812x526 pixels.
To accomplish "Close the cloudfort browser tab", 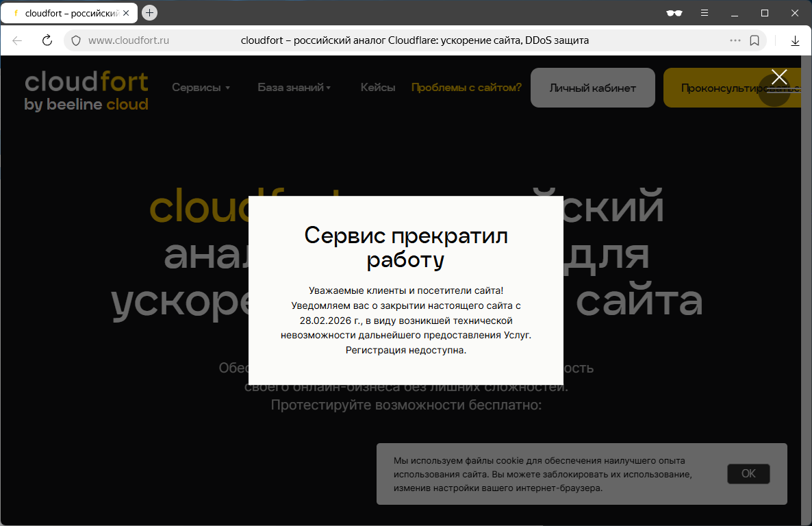I will (x=126, y=13).
